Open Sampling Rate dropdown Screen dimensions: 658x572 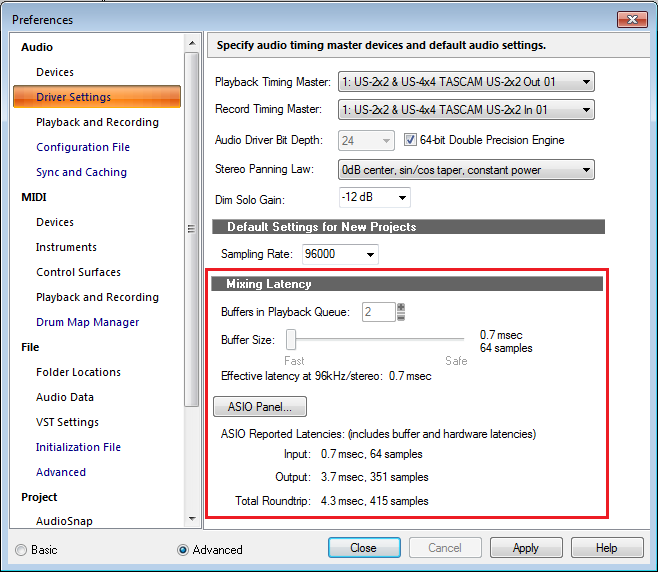pyautogui.click(x=340, y=254)
